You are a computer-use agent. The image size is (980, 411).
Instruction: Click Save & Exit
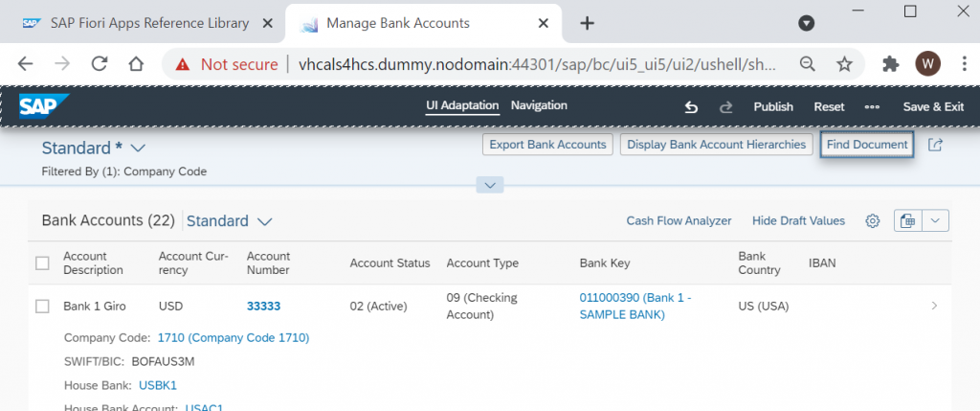(x=933, y=107)
